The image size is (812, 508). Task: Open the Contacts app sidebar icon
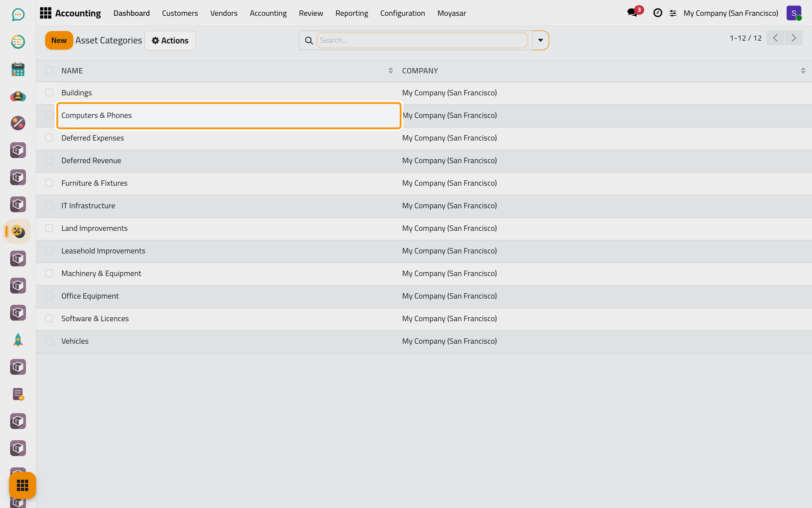(x=18, y=96)
